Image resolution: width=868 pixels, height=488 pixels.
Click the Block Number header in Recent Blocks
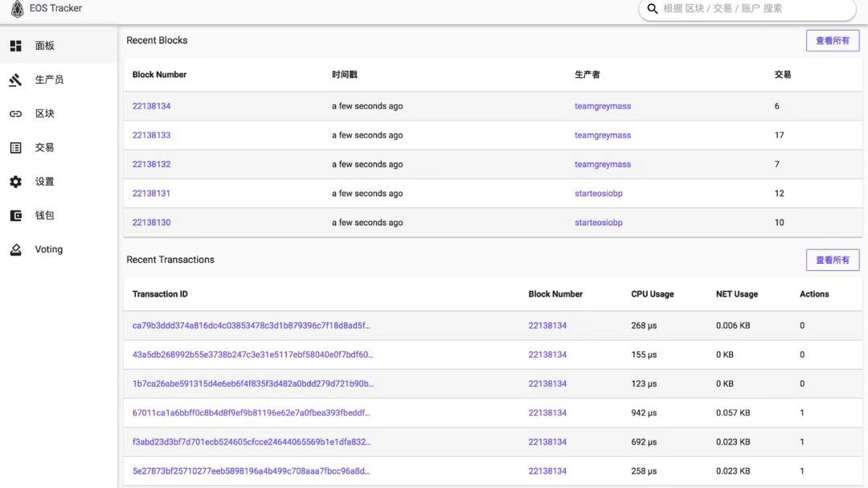(159, 75)
